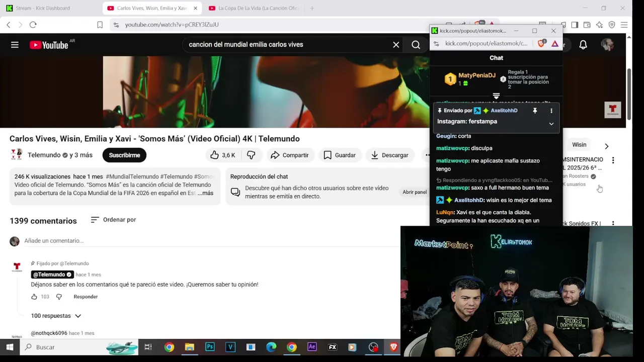Open File Explorer from the taskbar
Image resolution: width=644 pixels, height=362 pixels.
click(189, 347)
